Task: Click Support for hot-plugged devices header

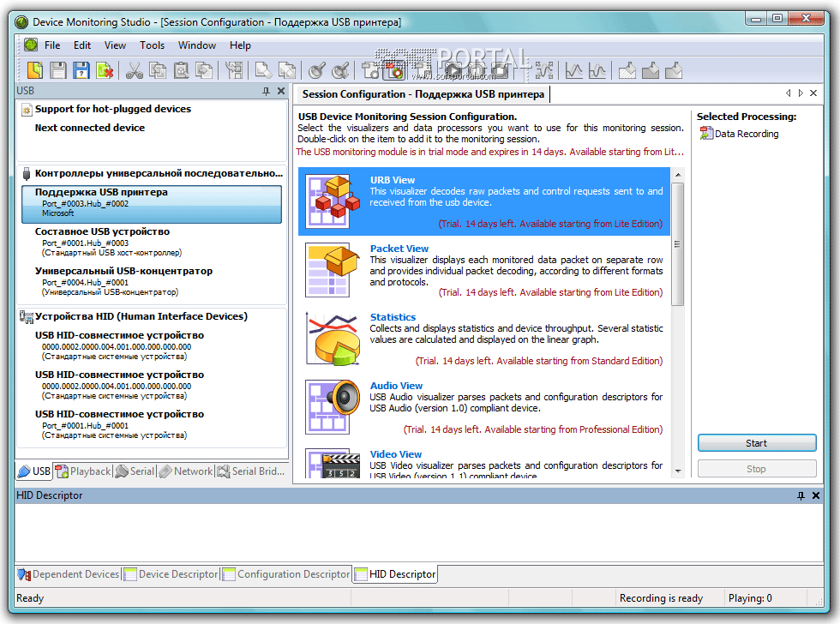Action: (x=106, y=109)
